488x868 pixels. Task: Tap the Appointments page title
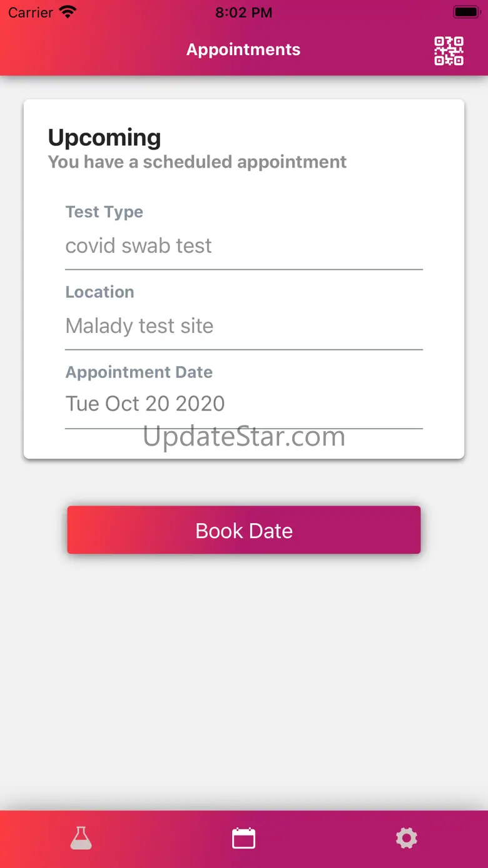click(243, 49)
